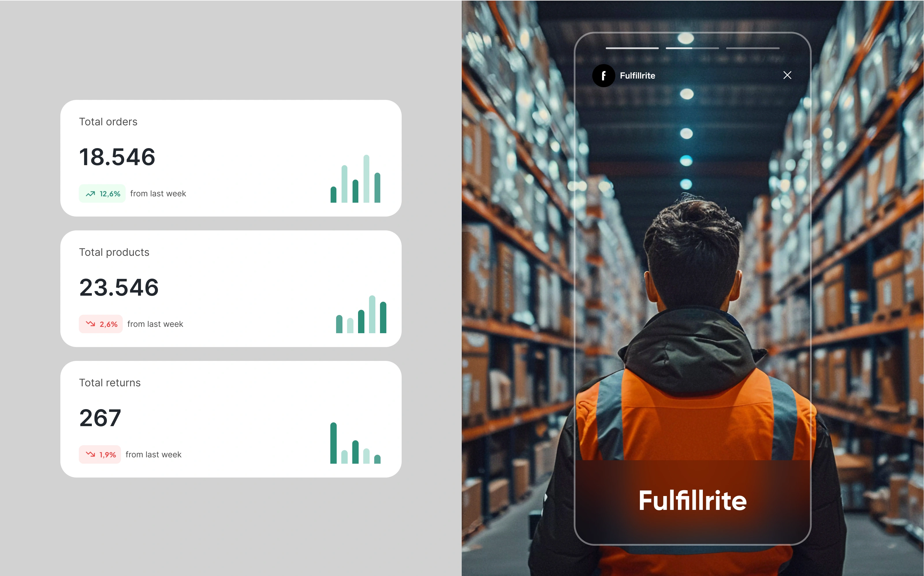
Task: Click the 12,6% increase badge
Action: 102,193
